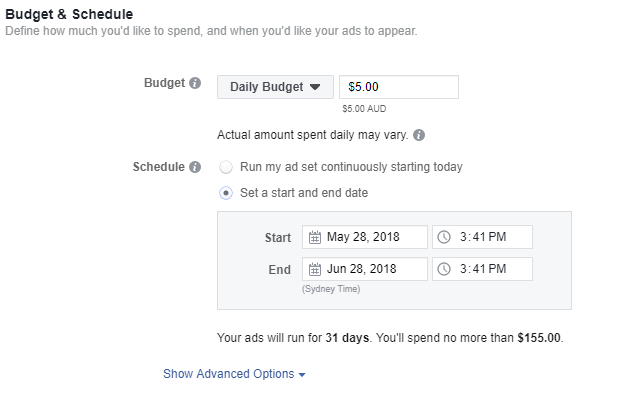The height and width of the screenshot is (397, 622).
Task: Click the Start date field May 28, 2018
Action: coord(365,237)
